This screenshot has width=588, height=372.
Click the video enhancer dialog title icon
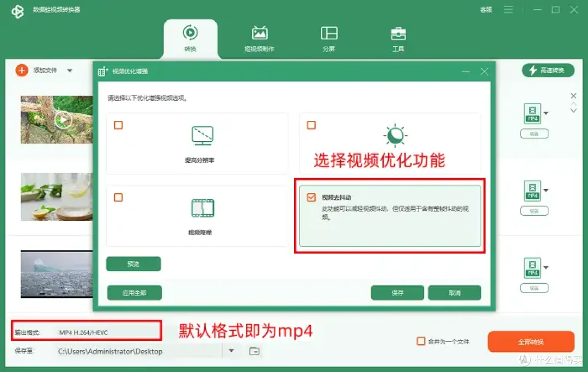[x=103, y=71]
